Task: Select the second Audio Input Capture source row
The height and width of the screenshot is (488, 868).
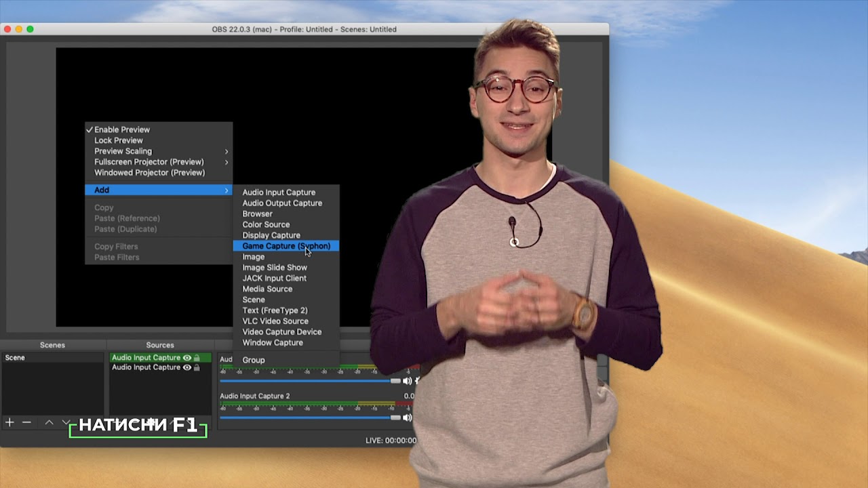Action: 160,367
